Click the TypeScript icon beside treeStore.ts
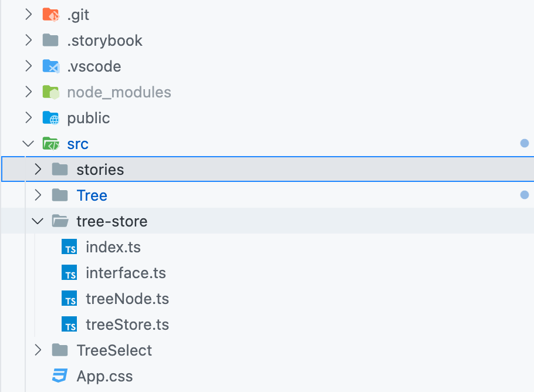Viewport: 534px width, 392px height. [69, 325]
